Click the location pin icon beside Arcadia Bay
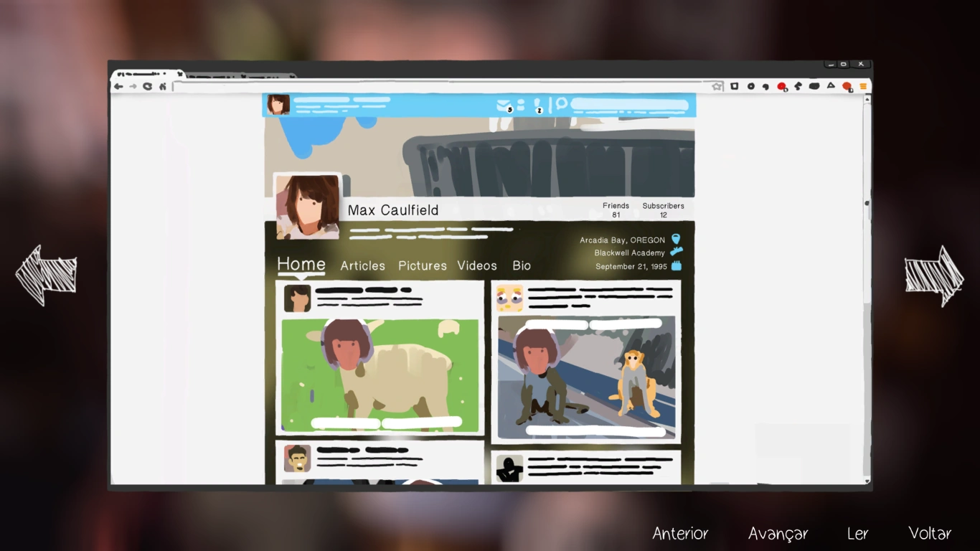 675,240
